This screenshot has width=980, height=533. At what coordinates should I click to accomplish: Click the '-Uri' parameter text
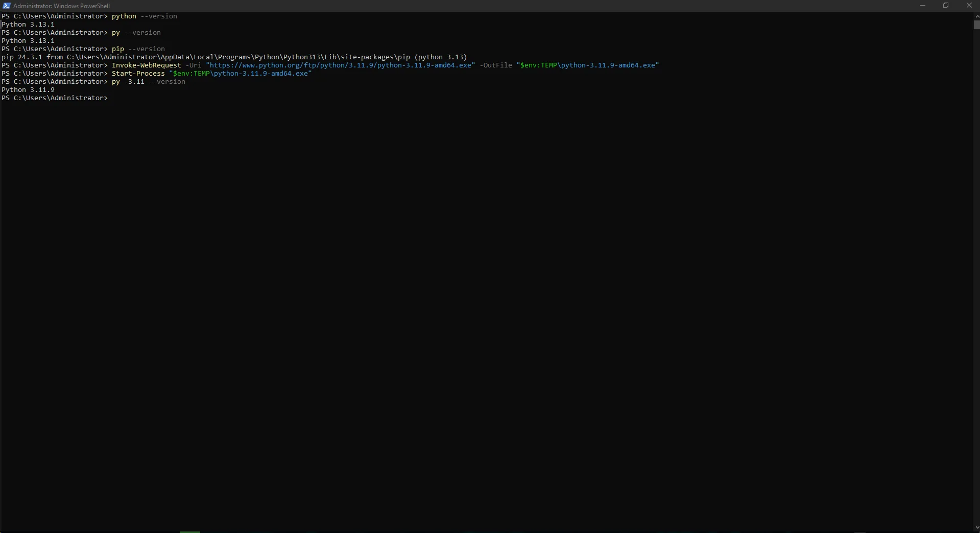pyautogui.click(x=194, y=65)
